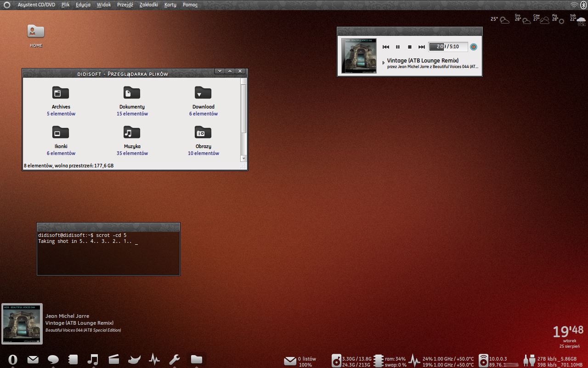
Task: Click the CPU pulse icon in status bar
Action: pos(414,361)
